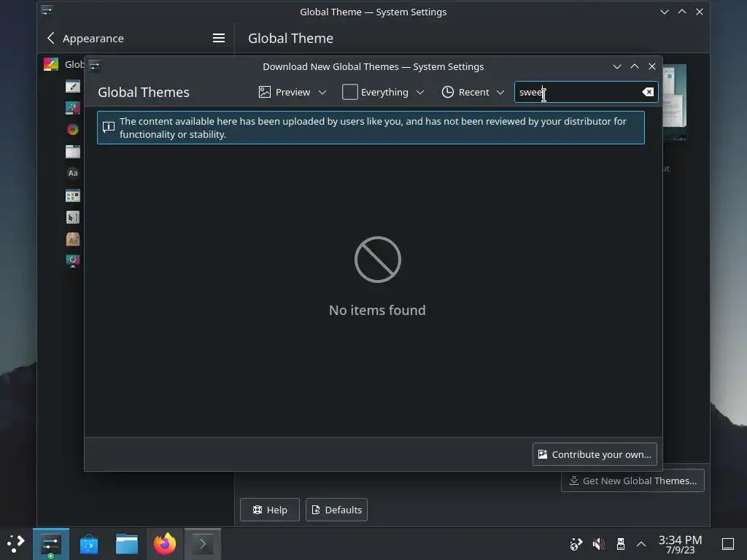This screenshot has width=747, height=560.
Task: Open Cursors icon in sidebar
Action: coord(72,217)
